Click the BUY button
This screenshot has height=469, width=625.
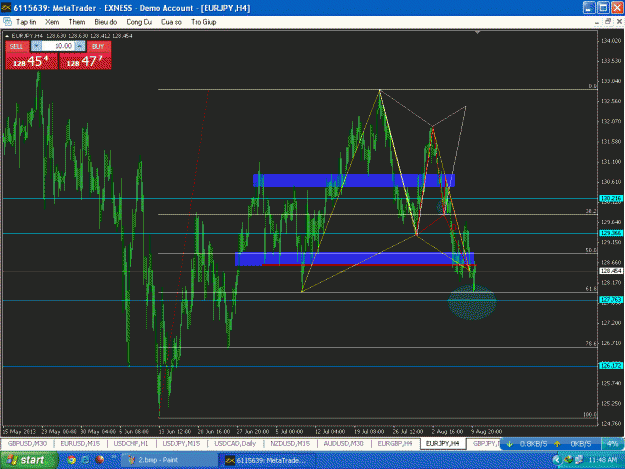98,47
